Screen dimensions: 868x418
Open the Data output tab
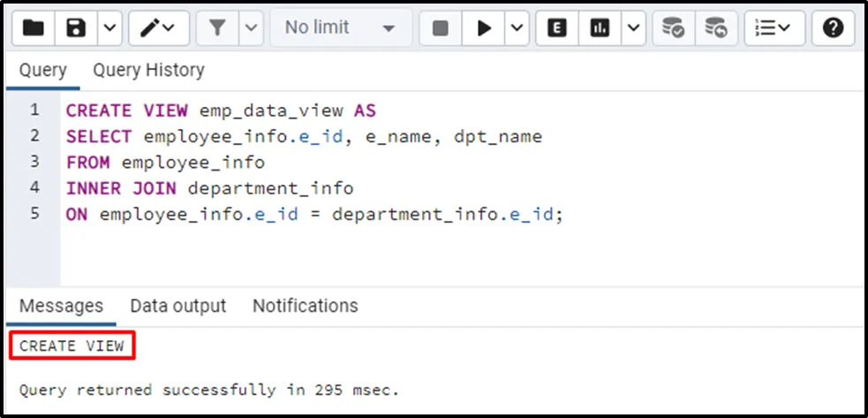tap(177, 306)
